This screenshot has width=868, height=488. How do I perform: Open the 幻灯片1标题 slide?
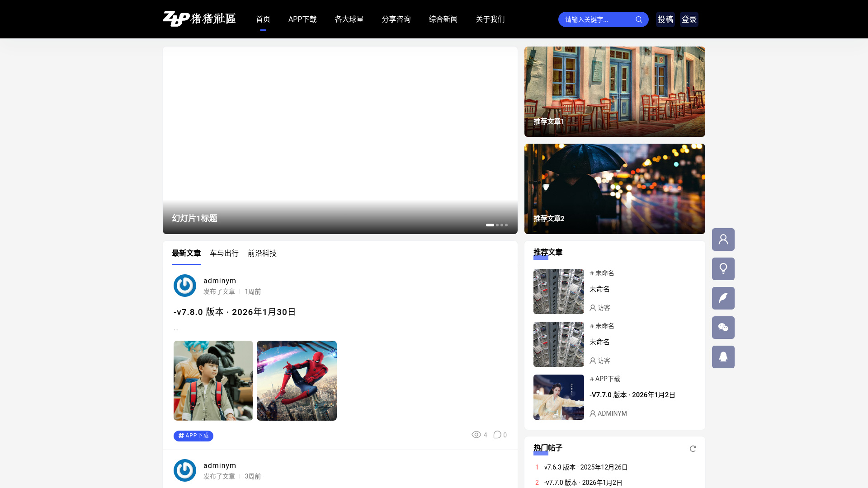340,140
